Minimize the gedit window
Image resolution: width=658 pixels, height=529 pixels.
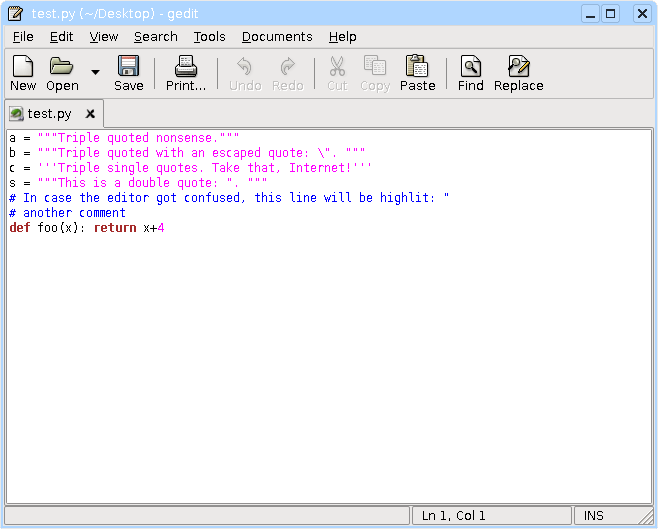tap(590, 14)
